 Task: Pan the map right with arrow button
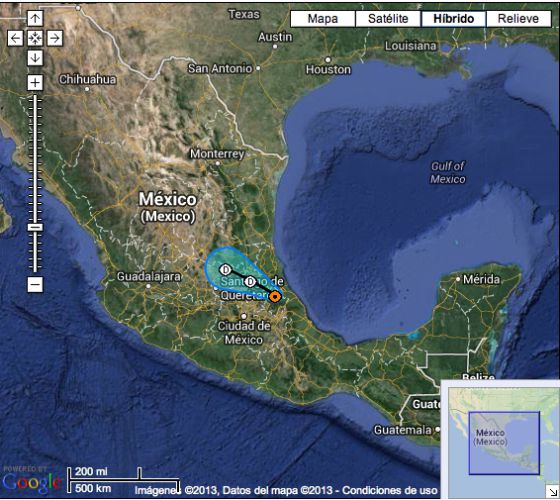(55, 38)
